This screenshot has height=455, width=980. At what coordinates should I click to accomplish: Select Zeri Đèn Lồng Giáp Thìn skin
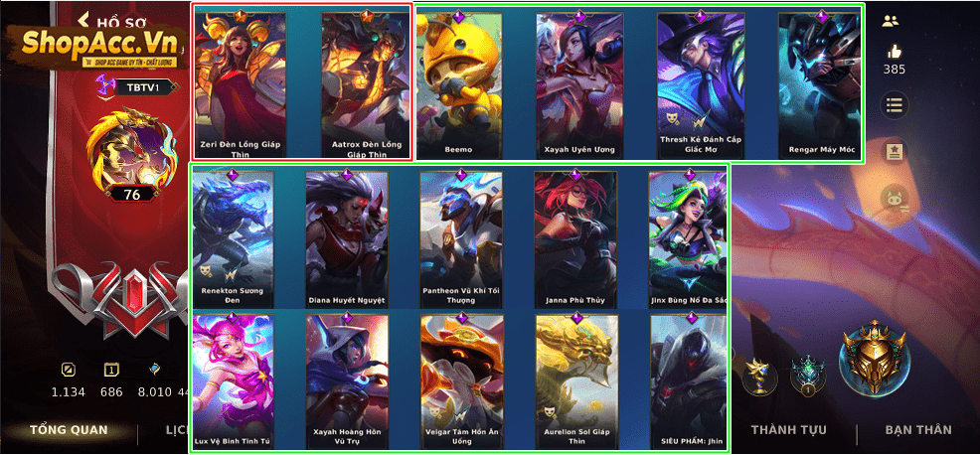(240, 85)
